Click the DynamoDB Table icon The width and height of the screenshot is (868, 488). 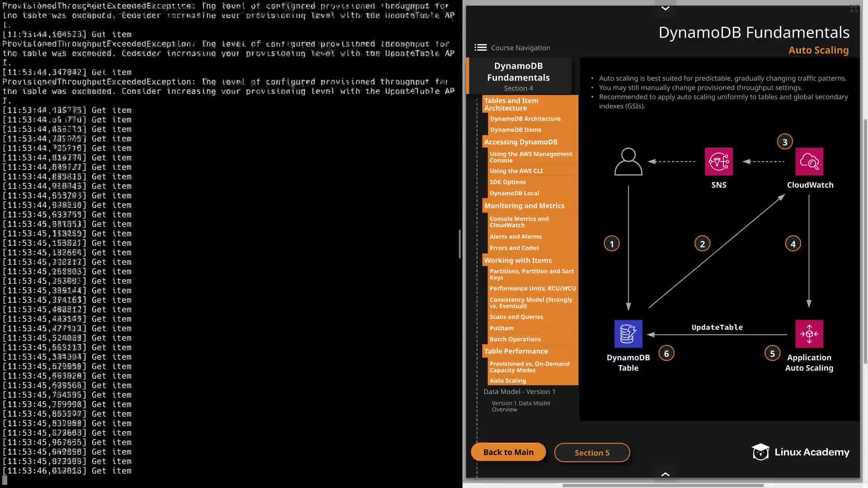pos(628,333)
